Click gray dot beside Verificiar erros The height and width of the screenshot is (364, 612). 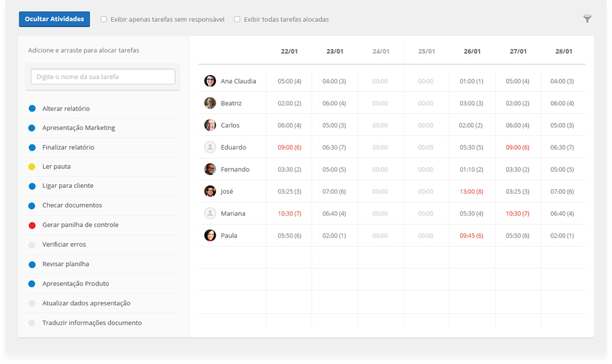point(32,245)
